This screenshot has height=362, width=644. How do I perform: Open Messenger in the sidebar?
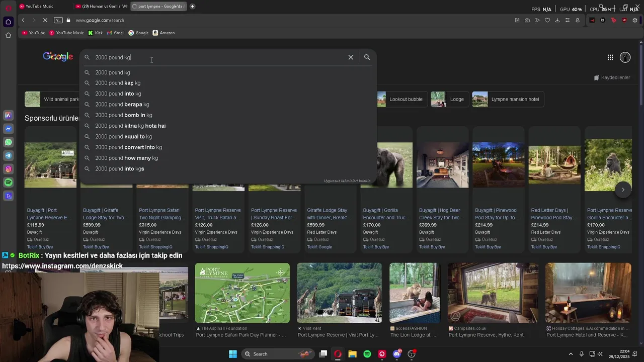pyautogui.click(x=8, y=129)
